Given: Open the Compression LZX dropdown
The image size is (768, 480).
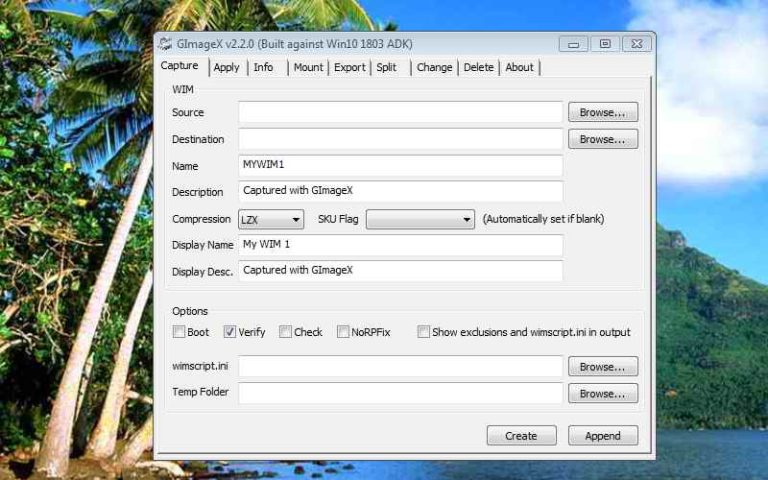Looking at the screenshot, I should pyautogui.click(x=271, y=219).
